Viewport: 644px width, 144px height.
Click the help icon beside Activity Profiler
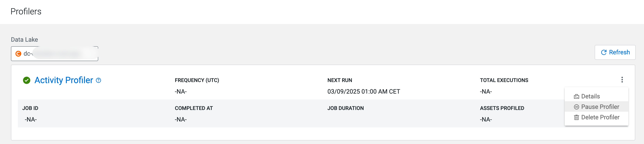tap(98, 80)
